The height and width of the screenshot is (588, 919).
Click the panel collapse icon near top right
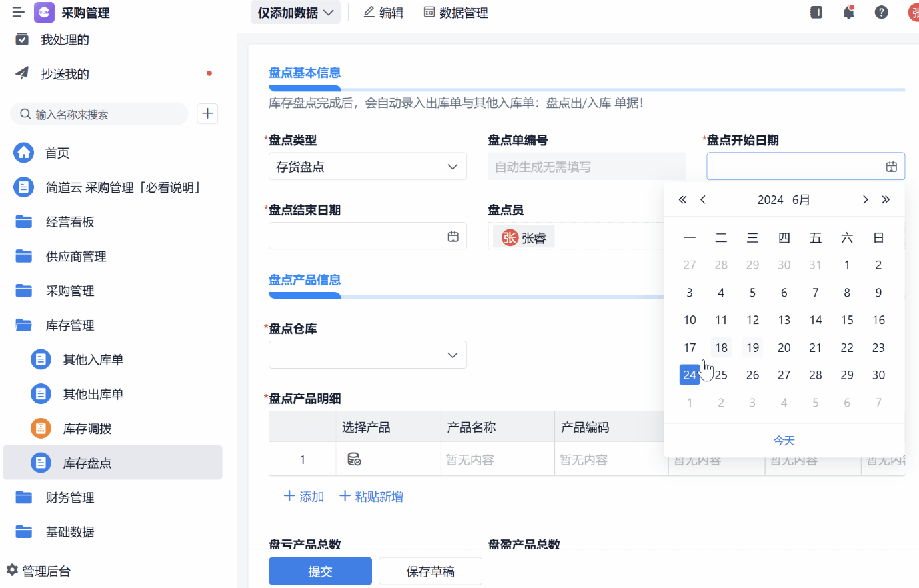pyautogui.click(x=816, y=12)
